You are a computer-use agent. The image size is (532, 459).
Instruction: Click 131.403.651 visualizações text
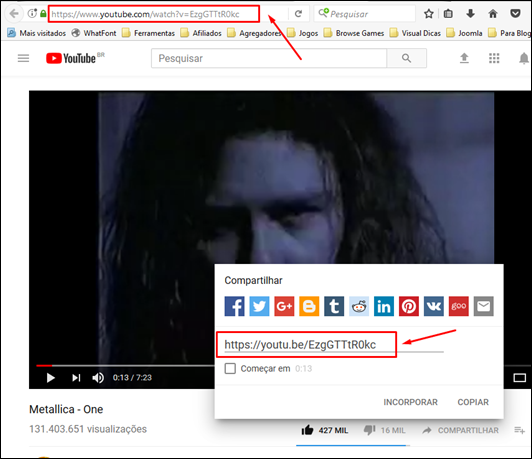(88, 429)
